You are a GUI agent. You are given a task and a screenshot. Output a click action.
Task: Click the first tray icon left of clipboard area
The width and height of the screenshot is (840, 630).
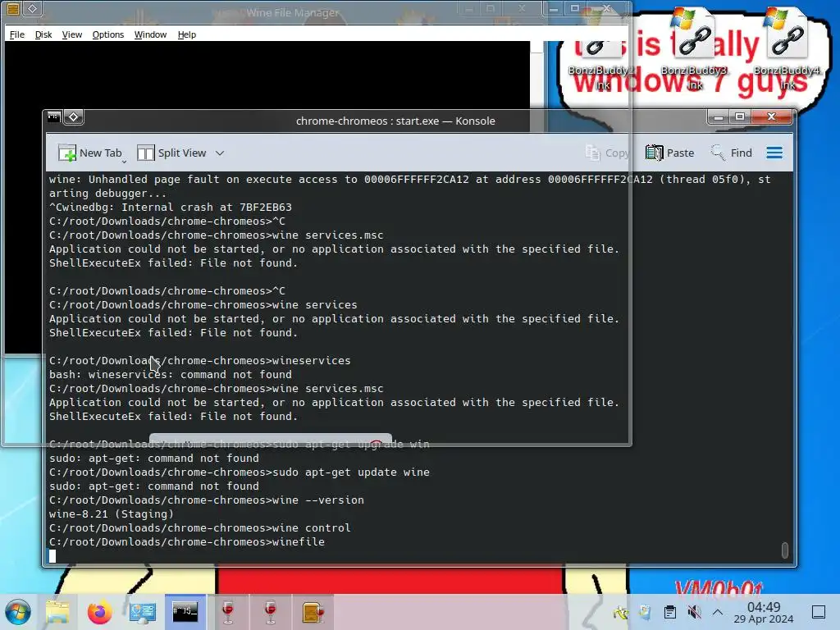pyautogui.click(x=621, y=612)
